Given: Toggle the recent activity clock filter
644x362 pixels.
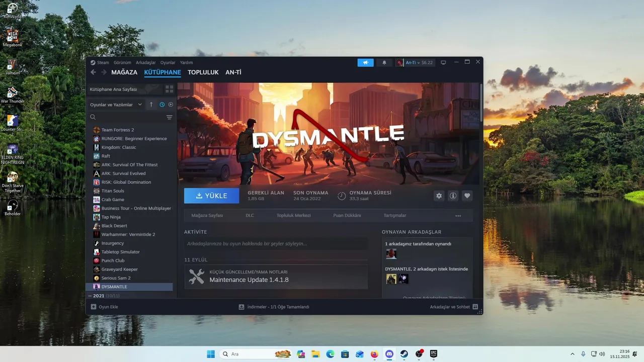Looking at the screenshot, I should pos(162,105).
